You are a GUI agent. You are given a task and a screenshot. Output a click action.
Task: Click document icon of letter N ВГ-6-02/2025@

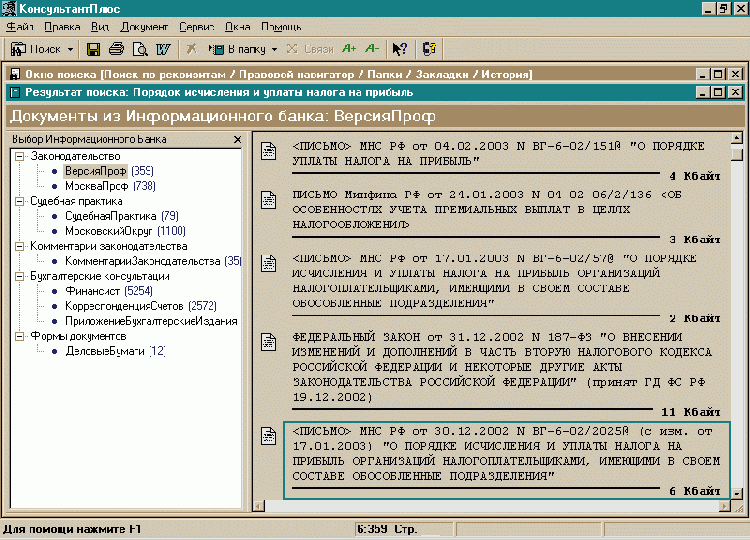[x=269, y=436]
